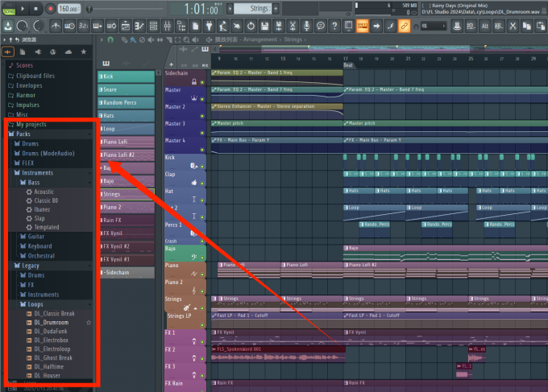548x392 pixels.
Task: Click the Beat timeline marker at bar 17
Action: point(348,65)
